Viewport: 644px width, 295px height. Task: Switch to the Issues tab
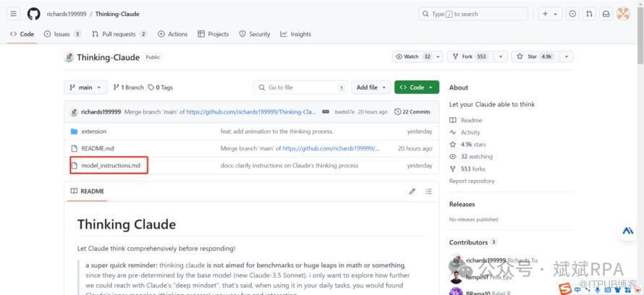pos(62,34)
